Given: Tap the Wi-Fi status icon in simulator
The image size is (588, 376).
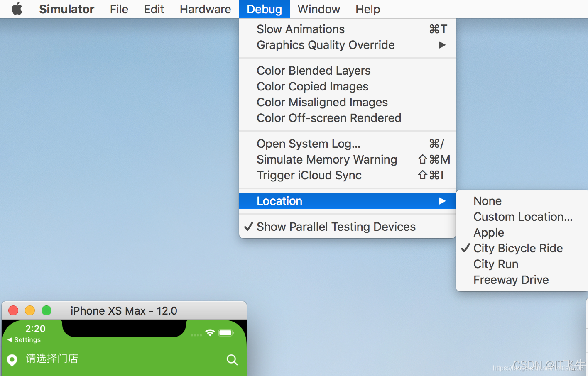Looking at the screenshot, I should pos(210,333).
